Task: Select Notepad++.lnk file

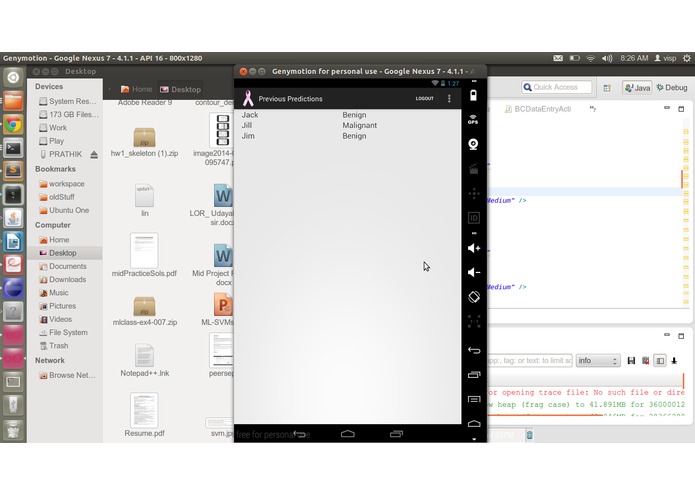Action: click(x=144, y=360)
